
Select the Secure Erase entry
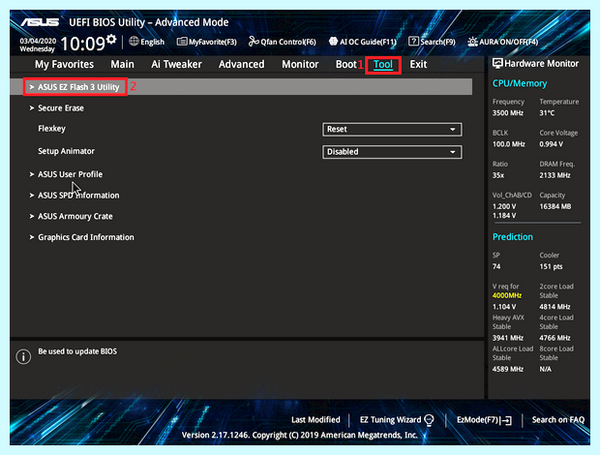click(x=61, y=108)
